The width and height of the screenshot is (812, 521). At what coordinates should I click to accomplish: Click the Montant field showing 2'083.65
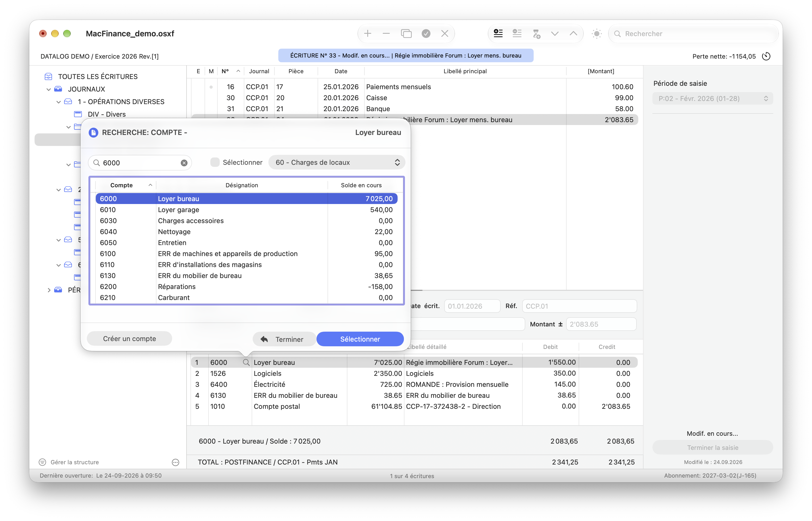[601, 324]
